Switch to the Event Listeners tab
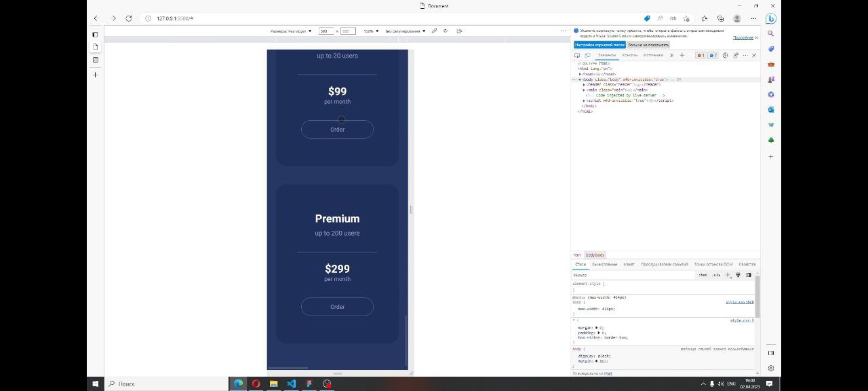868x391 pixels. click(x=664, y=264)
